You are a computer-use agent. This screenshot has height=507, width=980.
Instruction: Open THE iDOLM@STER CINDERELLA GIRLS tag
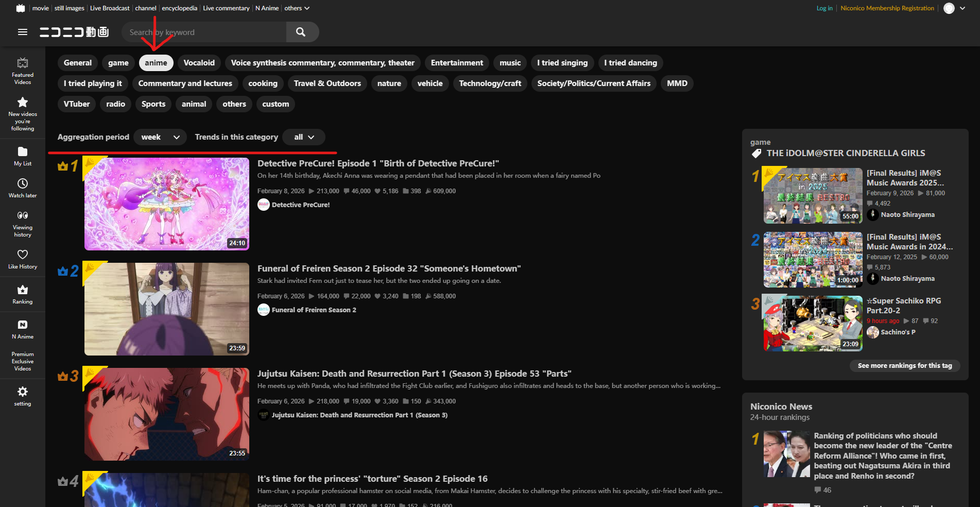tap(846, 153)
